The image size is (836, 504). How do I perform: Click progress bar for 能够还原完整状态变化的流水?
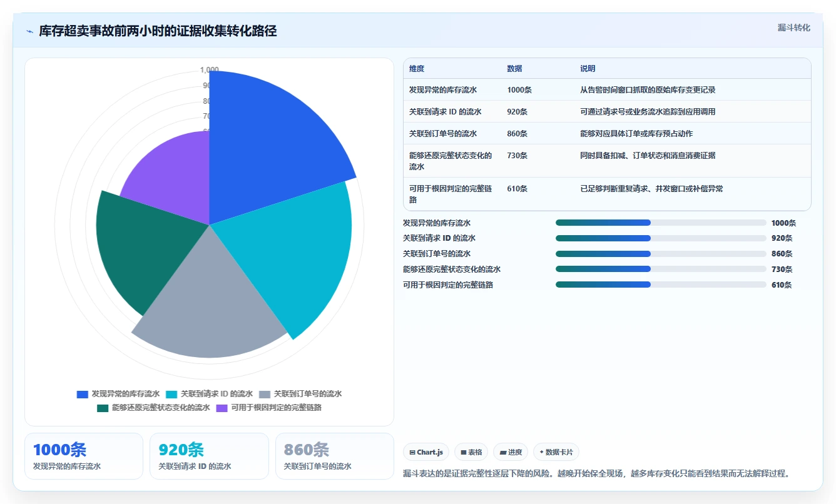pos(661,270)
